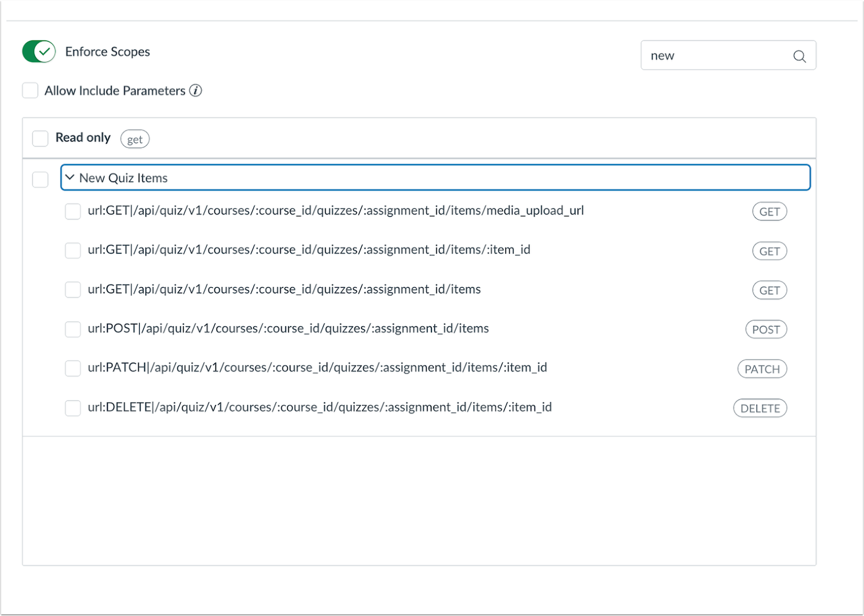This screenshot has height=616, width=864.
Task: Open the Allow Include Parameters info icon
Action: coord(195,91)
